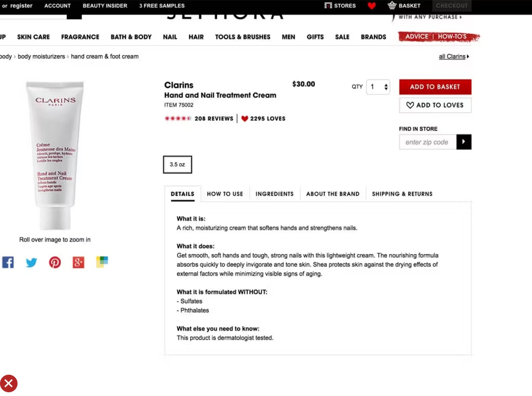Open SHIPPING & RETURNS tab
The height and width of the screenshot is (396, 532).
pos(402,194)
